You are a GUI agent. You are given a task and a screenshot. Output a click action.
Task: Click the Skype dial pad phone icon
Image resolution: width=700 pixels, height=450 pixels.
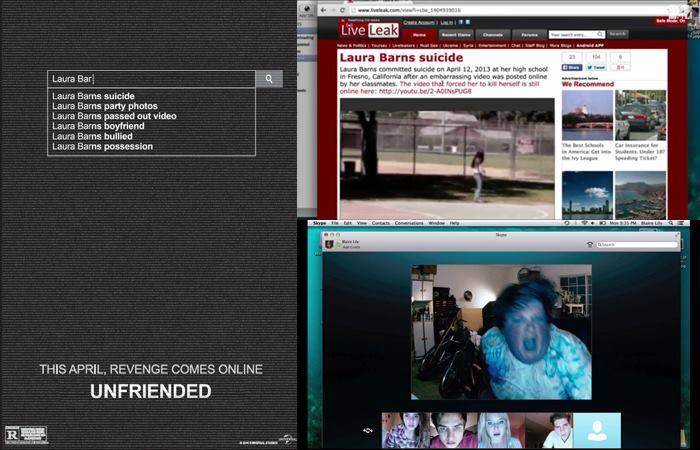[590, 245]
